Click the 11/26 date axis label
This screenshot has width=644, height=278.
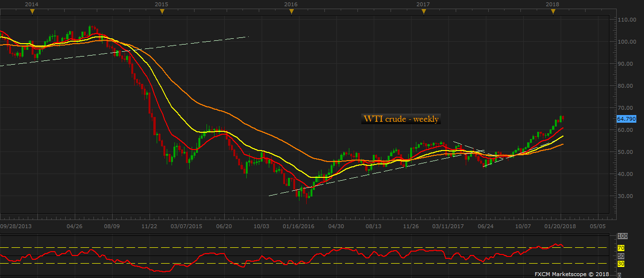[x=411, y=226]
